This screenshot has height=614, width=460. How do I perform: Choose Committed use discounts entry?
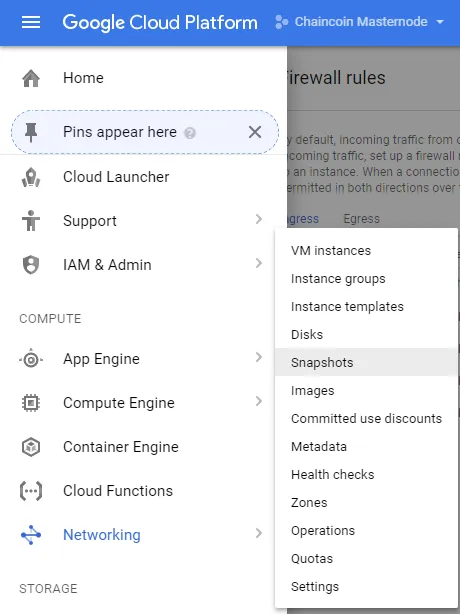point(366,419)
